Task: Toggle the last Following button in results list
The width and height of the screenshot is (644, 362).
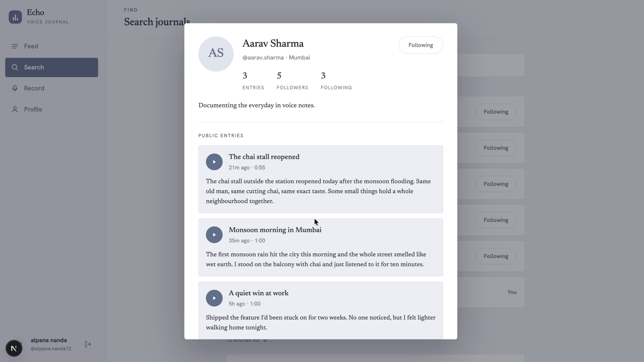Action: (496, 256)
